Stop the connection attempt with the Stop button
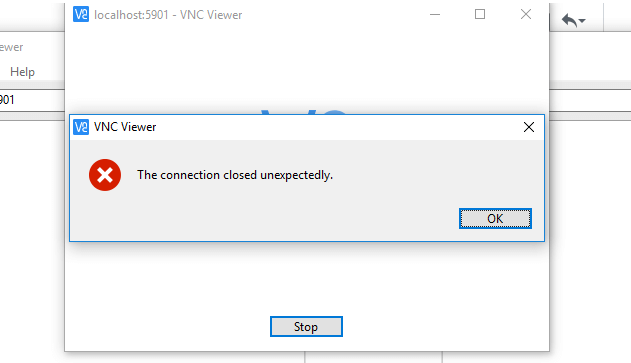Image resolution: width=631 pixels, height=363 pixels. (306, 326)
